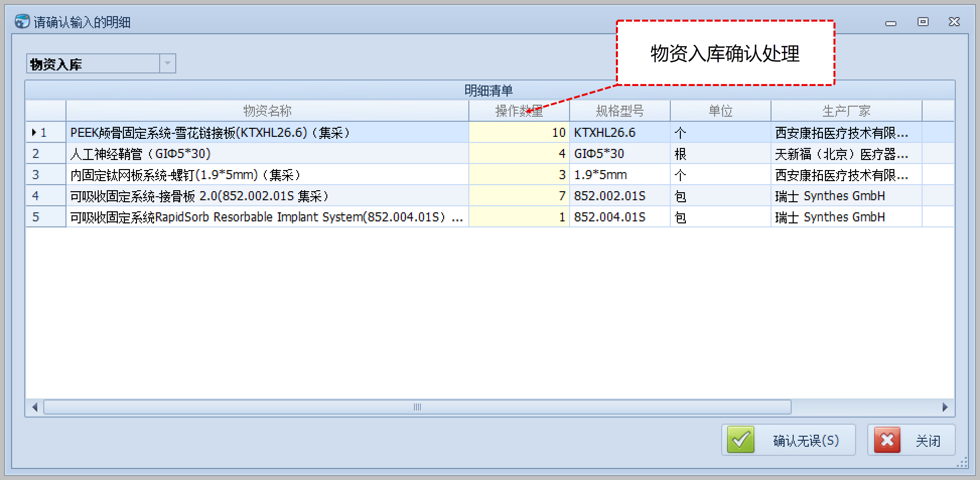Select the PEEK颅骨固定系统-雪花链接板 name cell
The height and width of the screenshot is (480, 980).
click(x=267, y=132)
